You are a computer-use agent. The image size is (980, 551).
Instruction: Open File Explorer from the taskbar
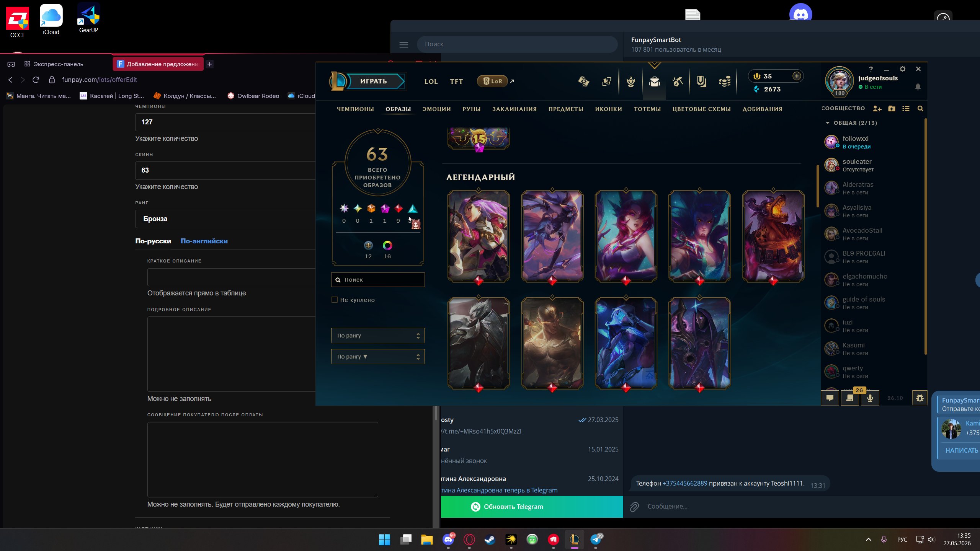[427, 540]
